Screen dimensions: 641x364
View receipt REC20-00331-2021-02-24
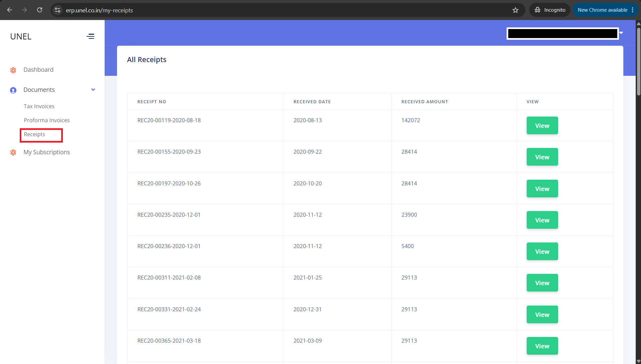pyautogui.click(x=542, y=315)
